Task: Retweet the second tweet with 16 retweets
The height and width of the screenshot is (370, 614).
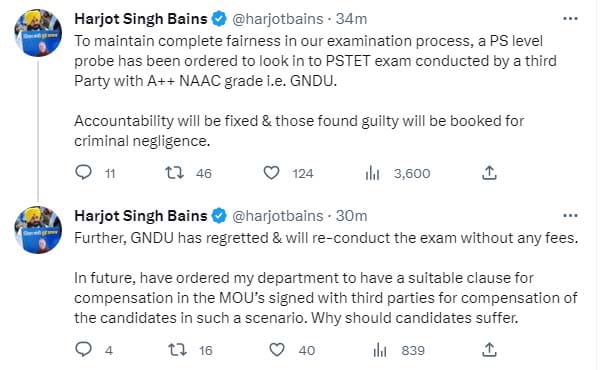Action: (x=177, y=350)
